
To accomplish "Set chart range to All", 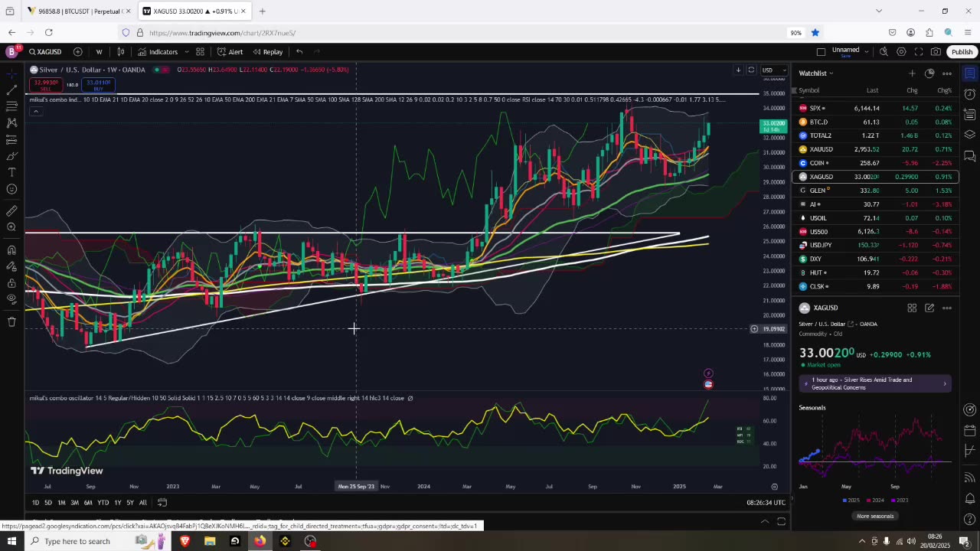I will [142, 503].
